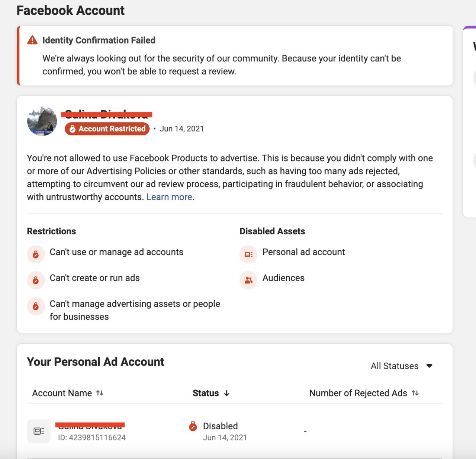Sort by Status column arrow
This screenshot has width=476, height=459.
point(227,393)
